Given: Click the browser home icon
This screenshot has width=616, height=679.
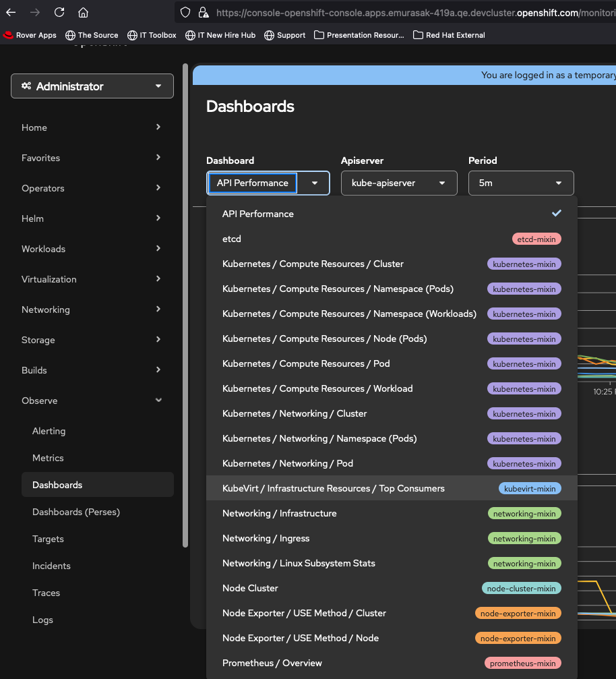Looking at the screenshot, I should 83,12.
